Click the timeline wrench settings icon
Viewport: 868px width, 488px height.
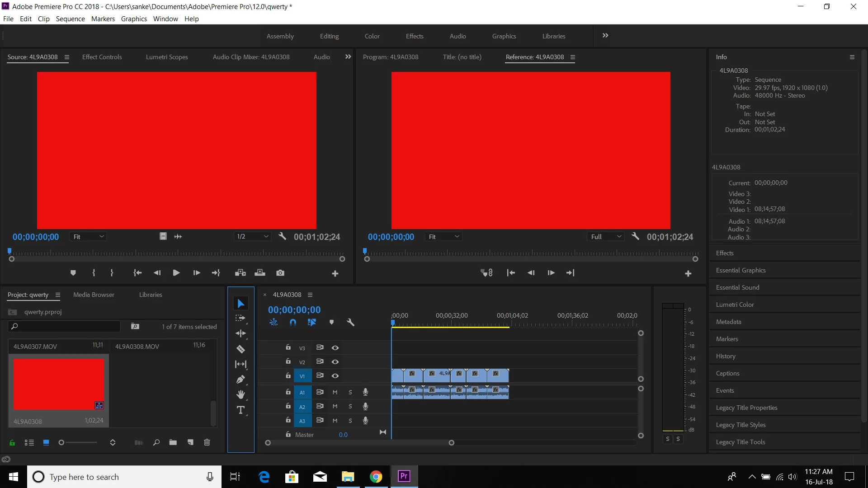(350, 322)
